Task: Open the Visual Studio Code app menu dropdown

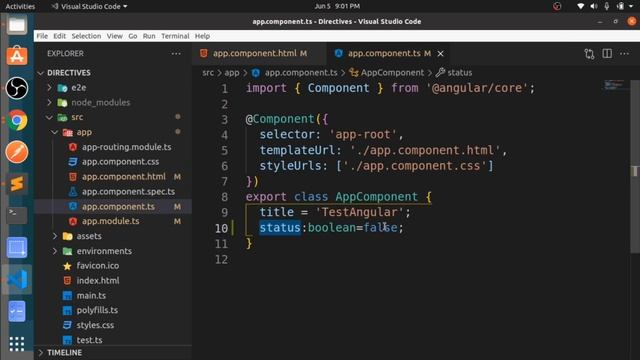Action: point(89,6)
